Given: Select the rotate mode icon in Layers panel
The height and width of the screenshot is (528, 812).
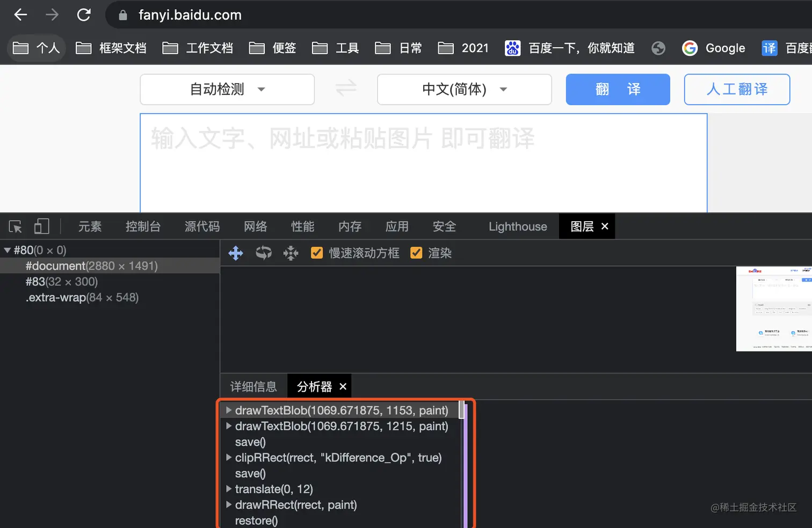Looking at the screenshot, I should pos(263,253).
